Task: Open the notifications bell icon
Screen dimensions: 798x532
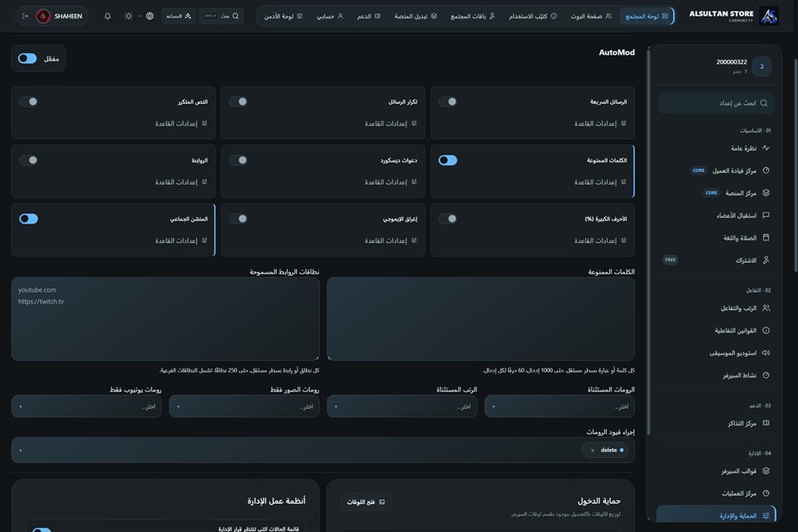Action: click(x=107, y=17)
